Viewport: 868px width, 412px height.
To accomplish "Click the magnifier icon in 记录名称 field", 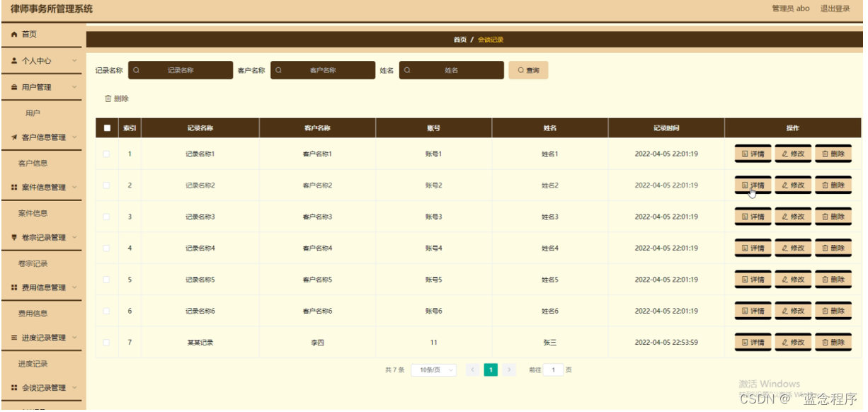I will [x=137, y=70].
